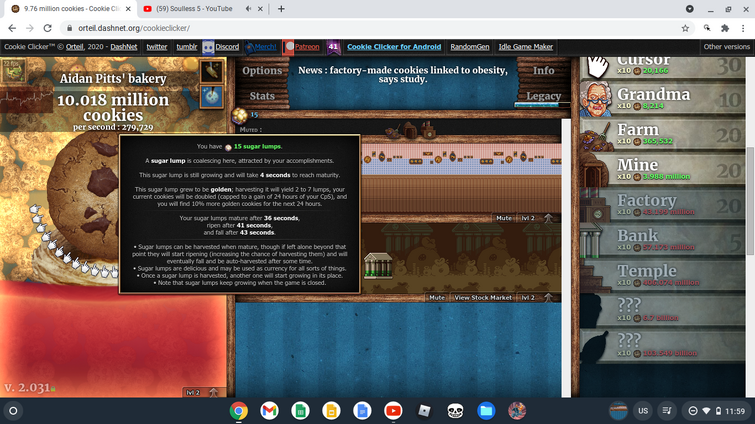Image resolution: width=755 pixels, height=424 pixels.
Task: Unmute the second muted building icon
Action: (x=410, y=130)
